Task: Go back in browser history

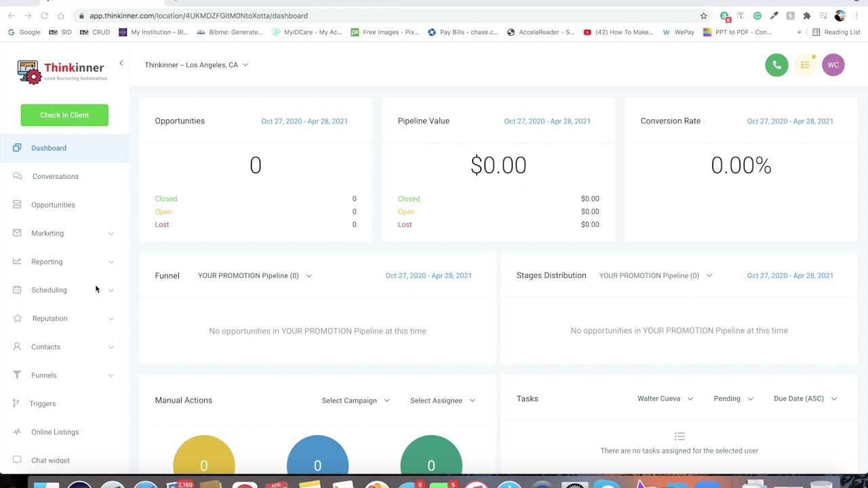Action: [11, 16]
